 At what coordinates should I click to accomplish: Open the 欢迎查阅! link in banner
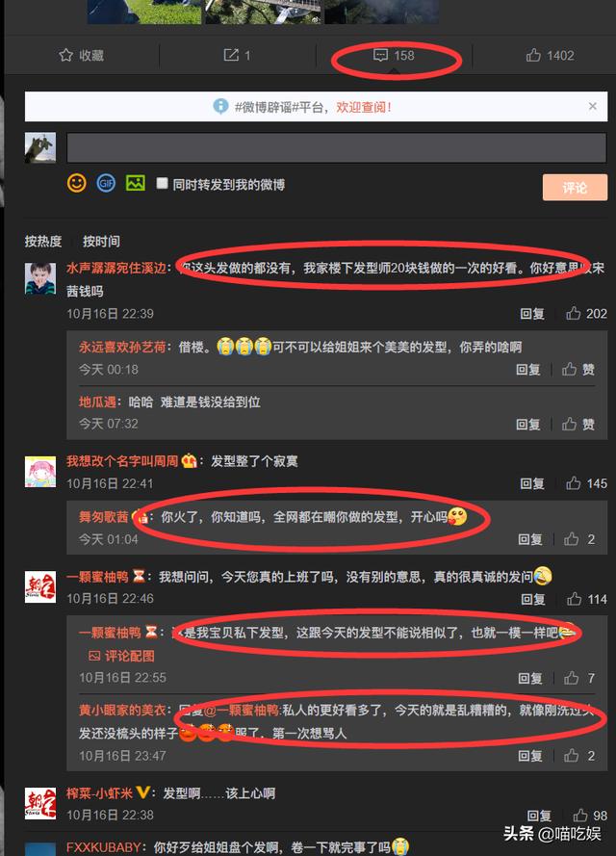click(x=364, y=107)
